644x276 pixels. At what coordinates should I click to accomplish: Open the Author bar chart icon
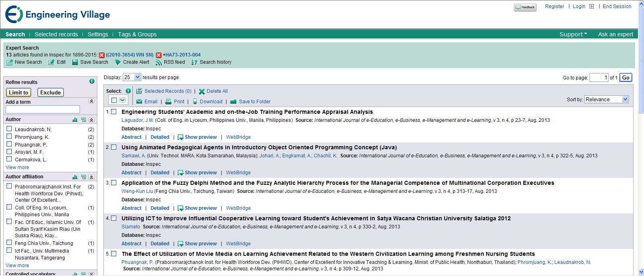coord(75,120)
